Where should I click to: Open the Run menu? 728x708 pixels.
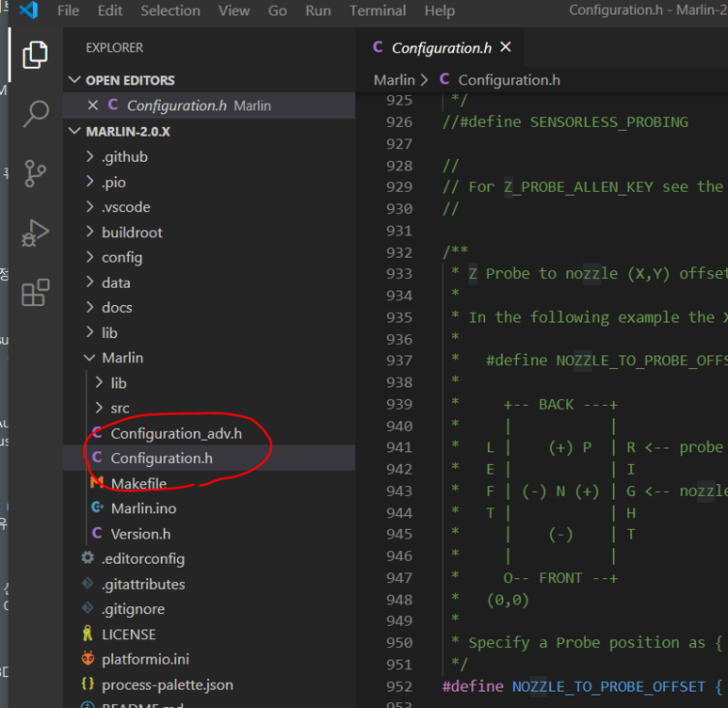[x=318, y=10]
